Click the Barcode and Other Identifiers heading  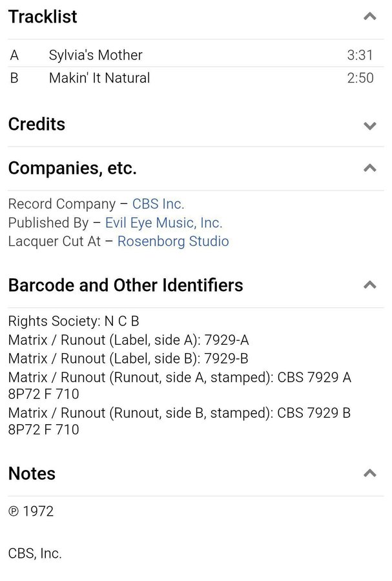click(x=125, y=285)
